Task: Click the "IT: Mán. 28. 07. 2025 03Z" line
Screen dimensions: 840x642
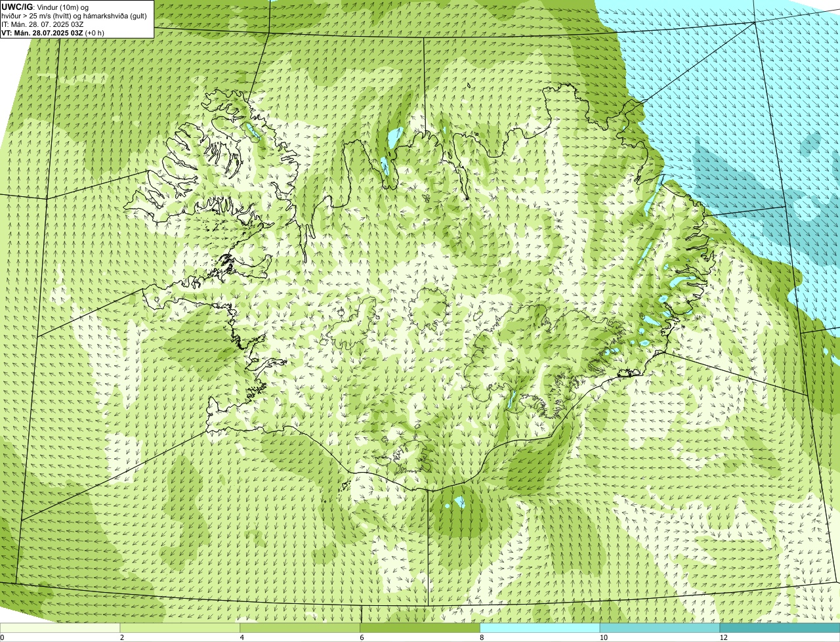Action: (43, 24)
